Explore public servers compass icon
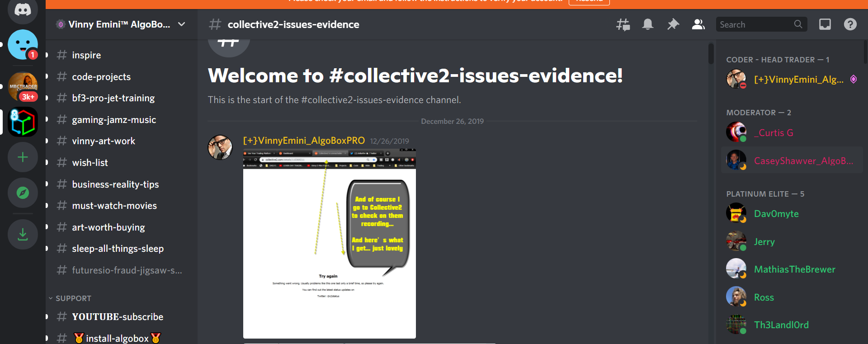 tap(23, 193)
